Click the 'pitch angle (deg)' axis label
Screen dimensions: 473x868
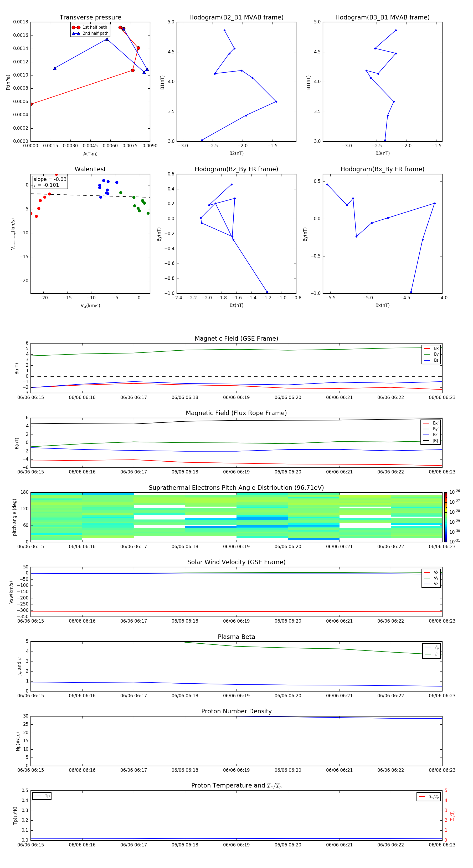[x=14, y=517]
